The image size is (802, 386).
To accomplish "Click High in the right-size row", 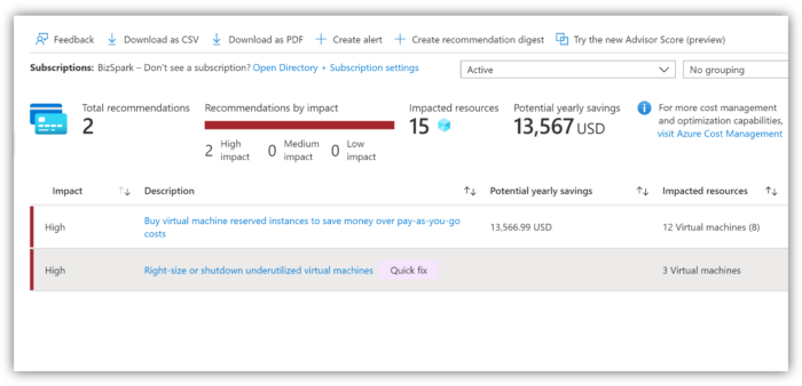I will coord(55,270).
